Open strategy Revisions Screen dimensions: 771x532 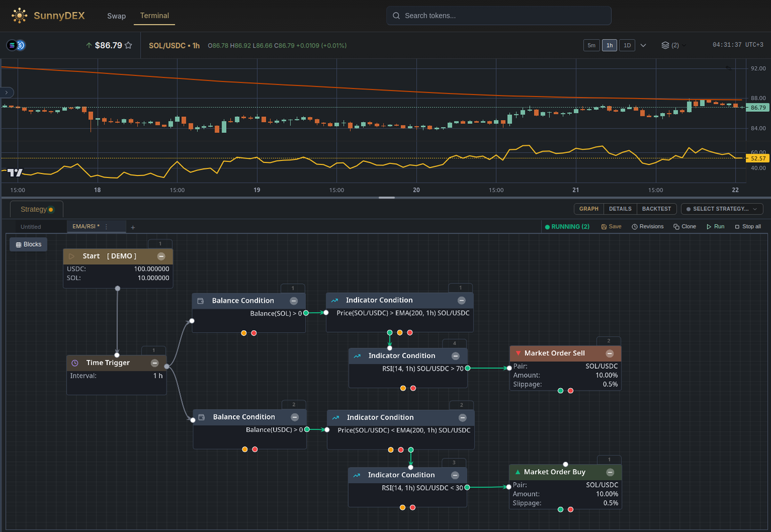tap(648, 227)
